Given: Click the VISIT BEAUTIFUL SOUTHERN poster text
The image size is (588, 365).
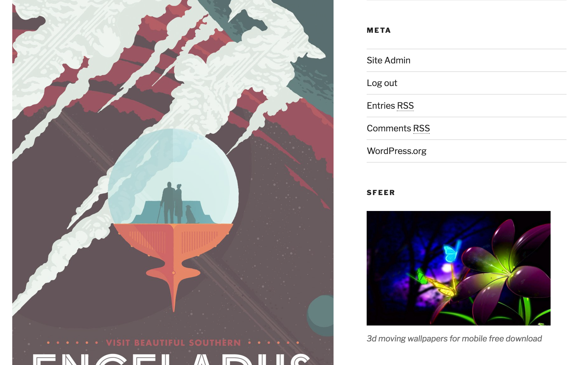Looking at the screenshot, I should [x=174, y=343].
